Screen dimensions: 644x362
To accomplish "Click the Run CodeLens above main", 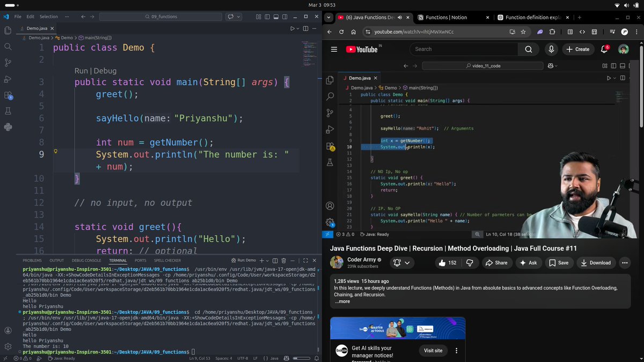I will click(81, 71).
